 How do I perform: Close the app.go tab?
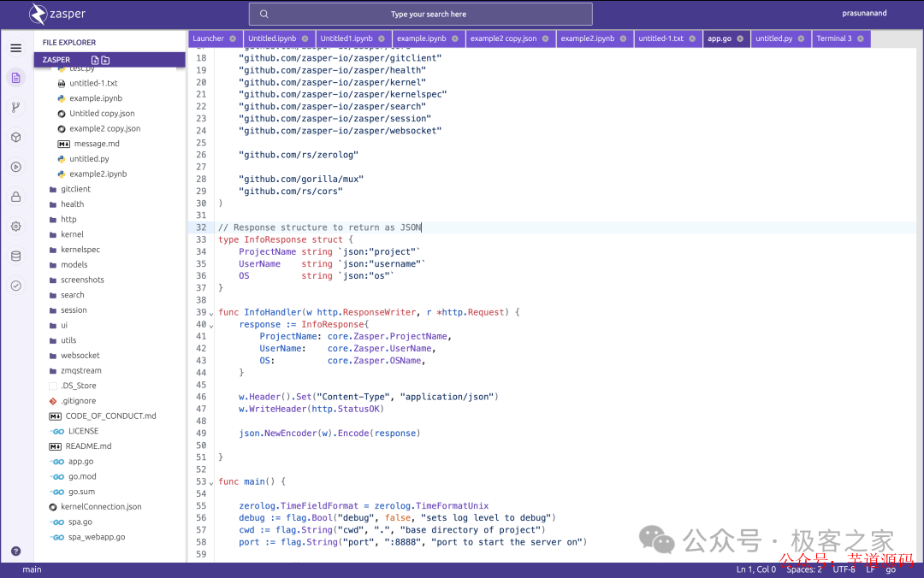(x=740, y=38)
